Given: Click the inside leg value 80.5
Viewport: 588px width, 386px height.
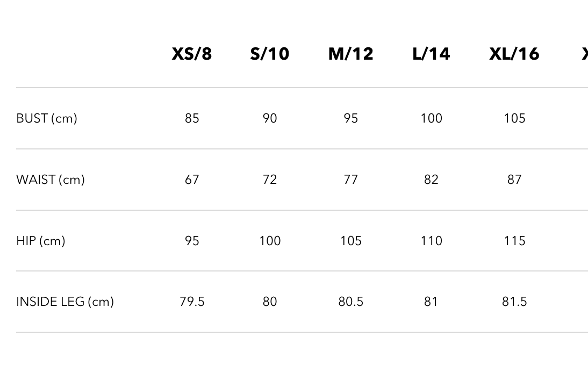Looking at the screenshot, I should coord(350,302).
